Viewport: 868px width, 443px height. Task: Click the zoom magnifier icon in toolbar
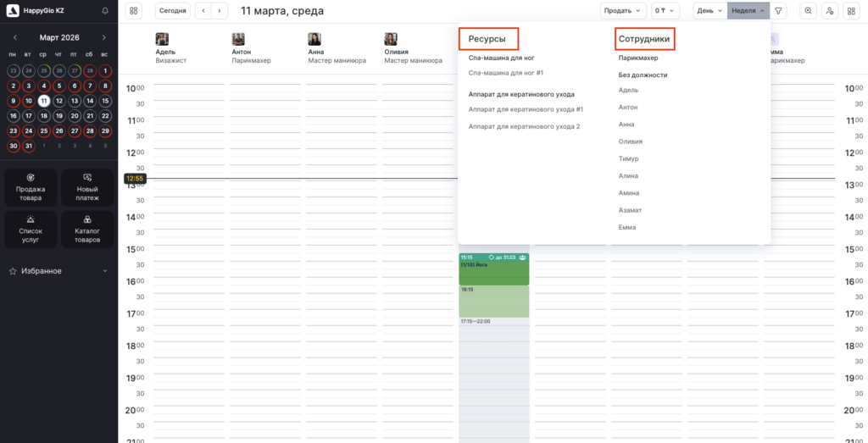[808, 11]
